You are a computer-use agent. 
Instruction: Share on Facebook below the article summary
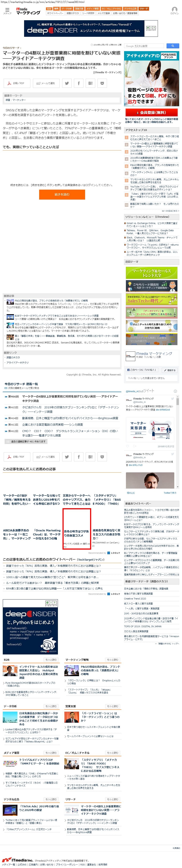[x=78, y=83]
